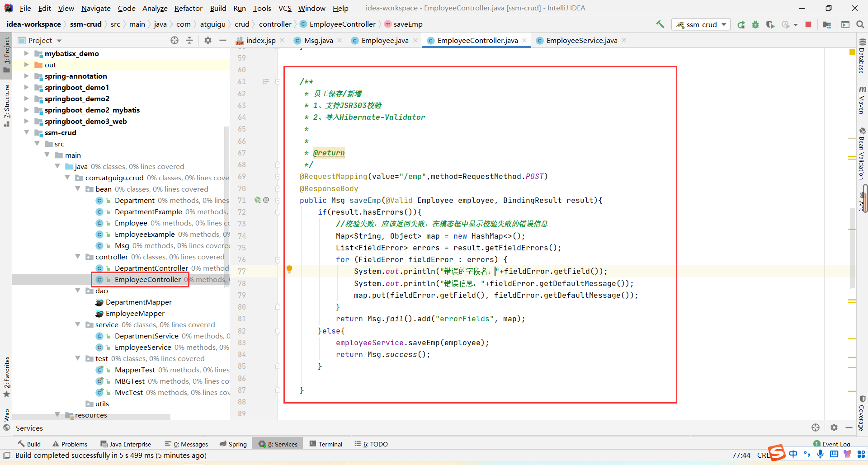Fold the for loop on line 76

278,259
